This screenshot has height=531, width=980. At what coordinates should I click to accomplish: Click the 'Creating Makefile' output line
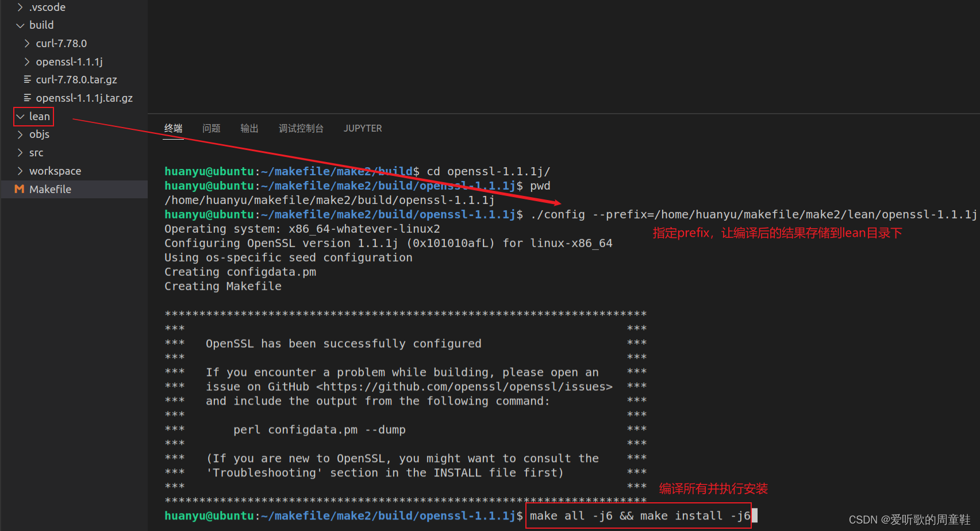(x=223, y=286)
